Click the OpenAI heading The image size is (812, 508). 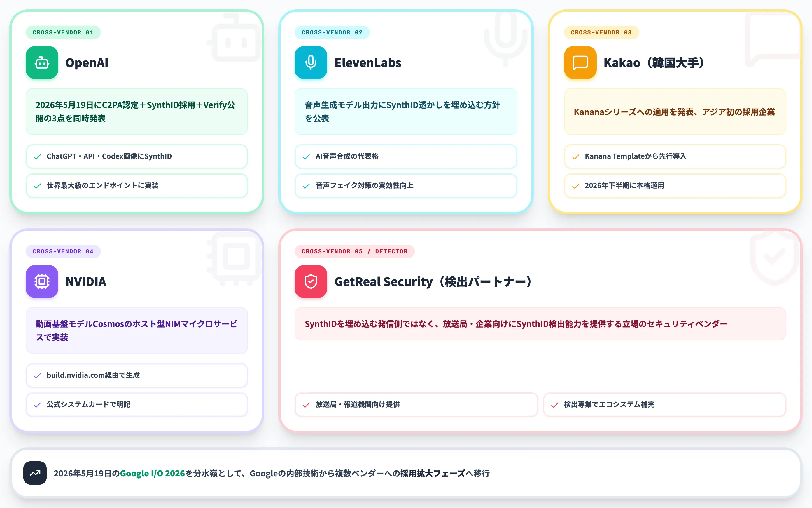coord(87,63)
